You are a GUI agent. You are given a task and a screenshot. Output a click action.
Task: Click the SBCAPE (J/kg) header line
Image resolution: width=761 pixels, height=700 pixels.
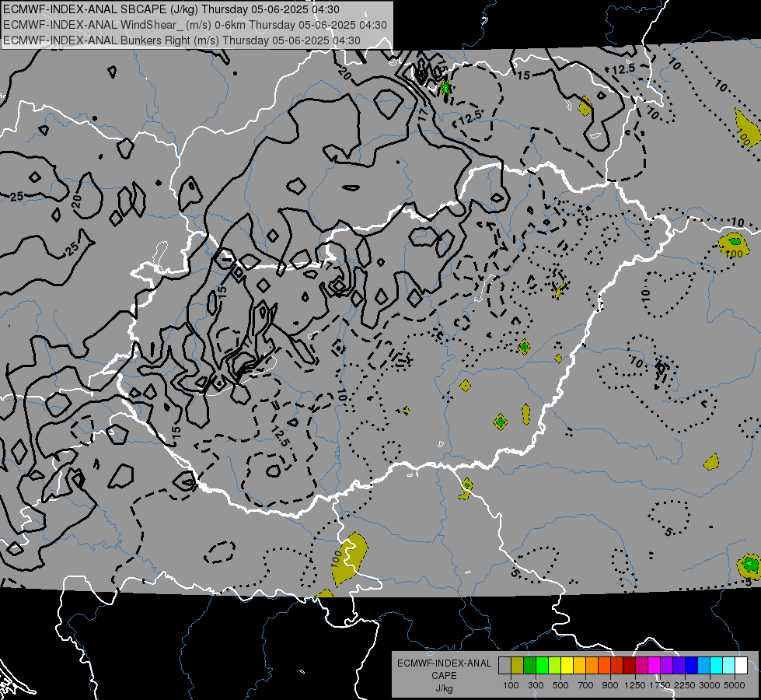[x=171, y=9]
